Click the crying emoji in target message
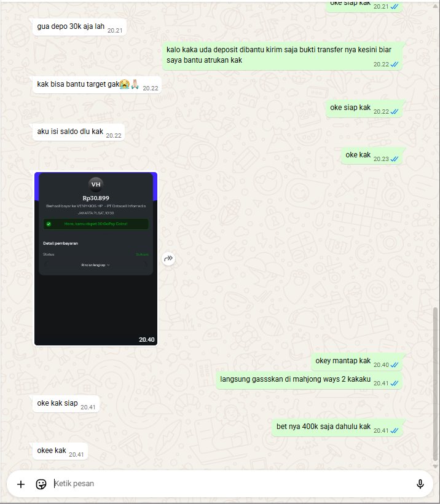This screenshot has width=440, height=504. tap(124, 84)
